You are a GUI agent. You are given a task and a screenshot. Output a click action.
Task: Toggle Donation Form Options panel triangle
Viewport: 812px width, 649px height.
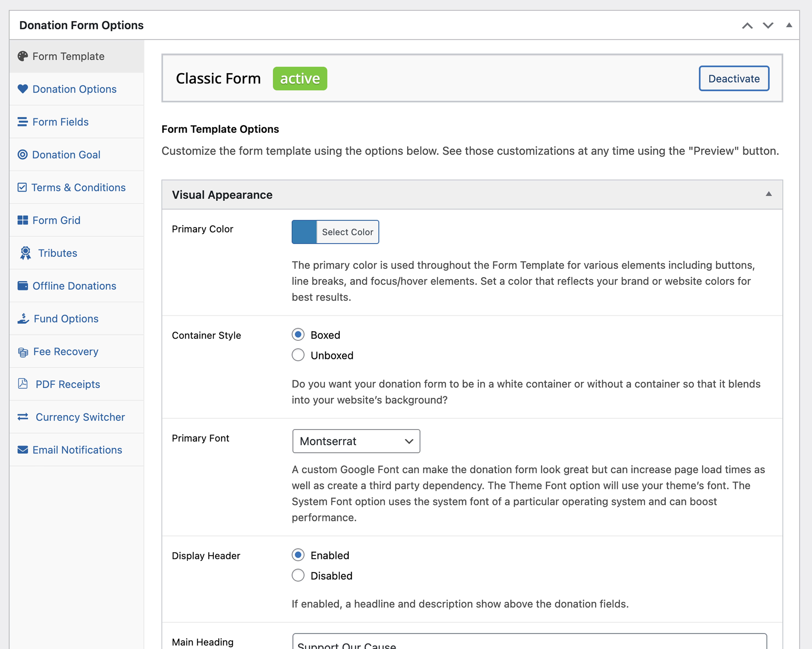pos(789,25)
